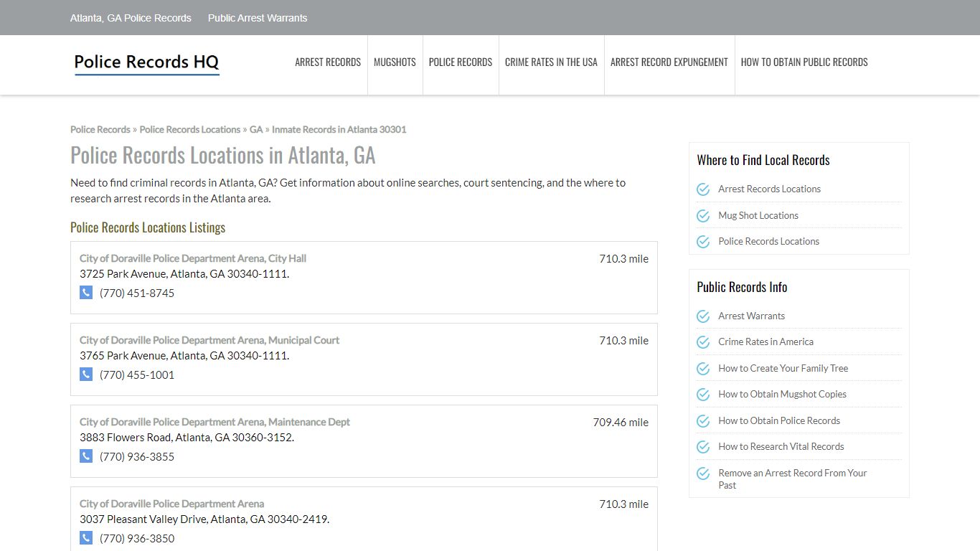Go to Crime Rates in the USA
Image resolution: width=980 pixels, height=551 pixels.
click(551, 62)
